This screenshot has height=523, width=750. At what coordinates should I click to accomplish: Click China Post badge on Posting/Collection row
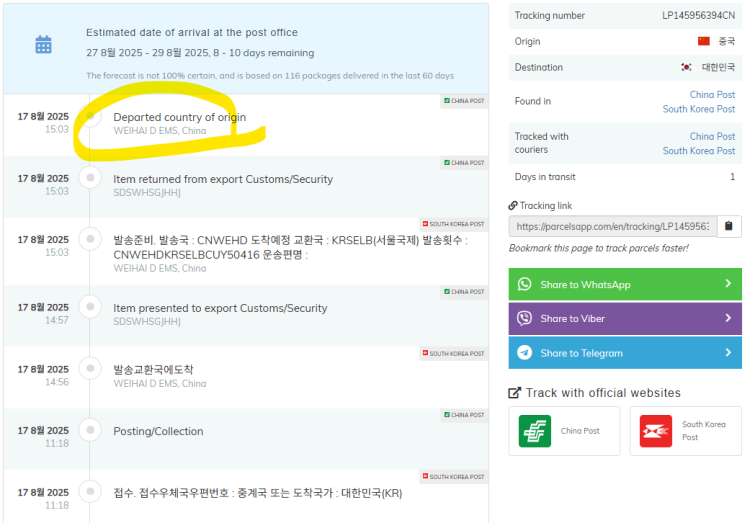(464, 415)
